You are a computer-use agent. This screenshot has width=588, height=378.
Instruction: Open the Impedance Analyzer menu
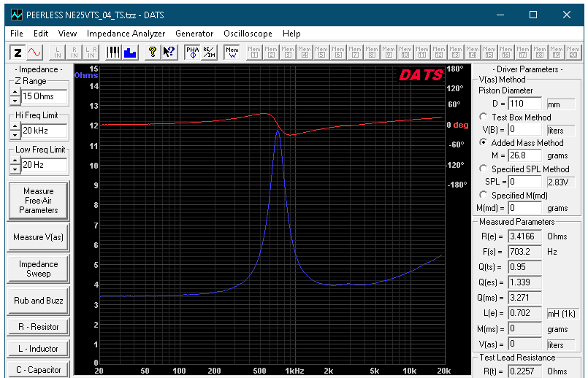tap(126, 34)
